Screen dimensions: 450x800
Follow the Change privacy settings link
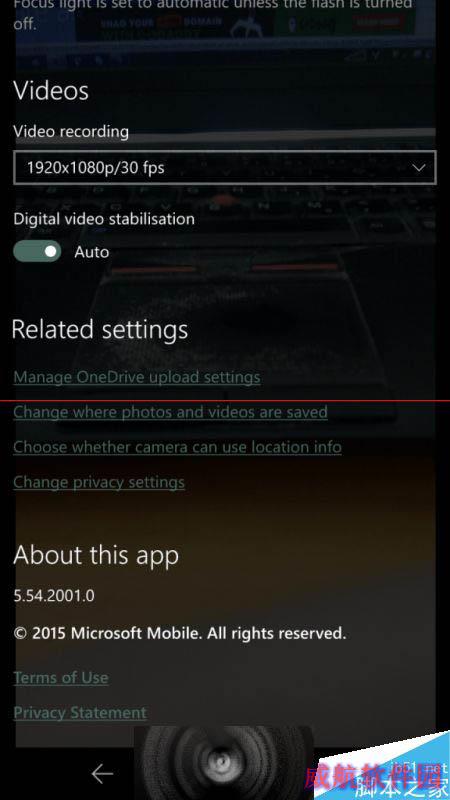pos(99,482)
